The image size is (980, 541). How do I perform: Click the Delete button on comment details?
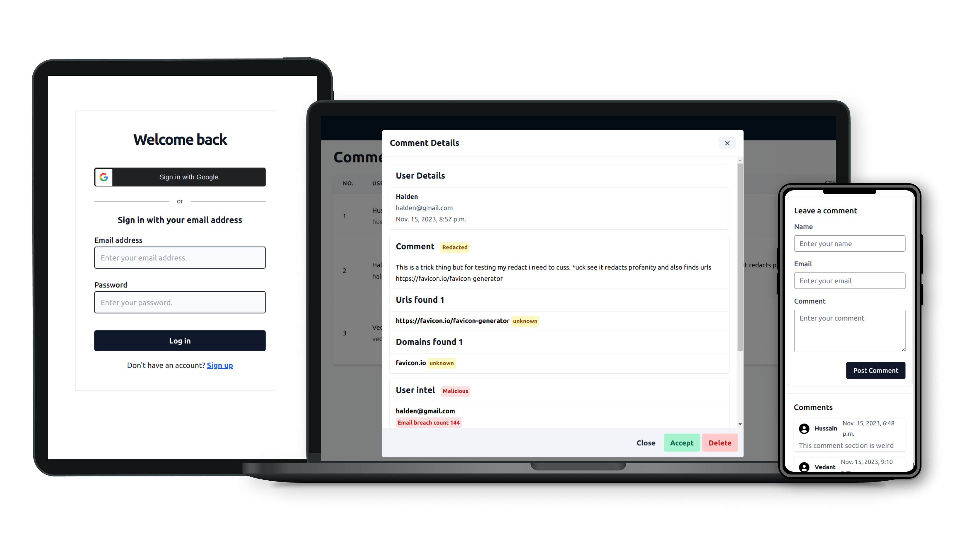point(719,442)
